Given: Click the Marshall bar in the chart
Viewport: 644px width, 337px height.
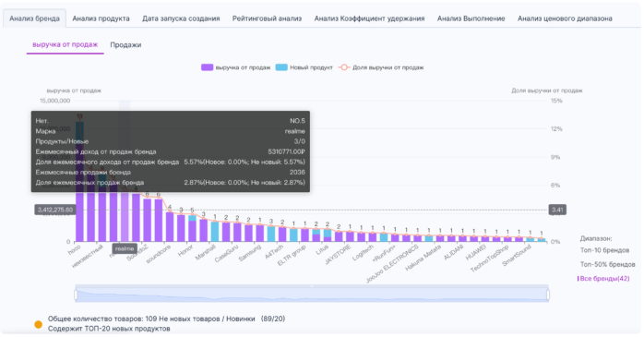Looking at the screenshot, I should 215,232.
